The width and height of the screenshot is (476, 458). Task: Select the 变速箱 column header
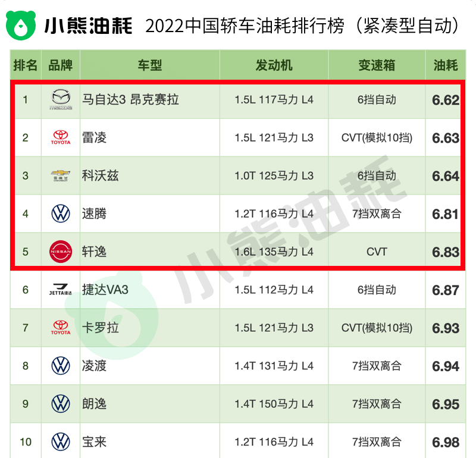(x=377, y=65)
